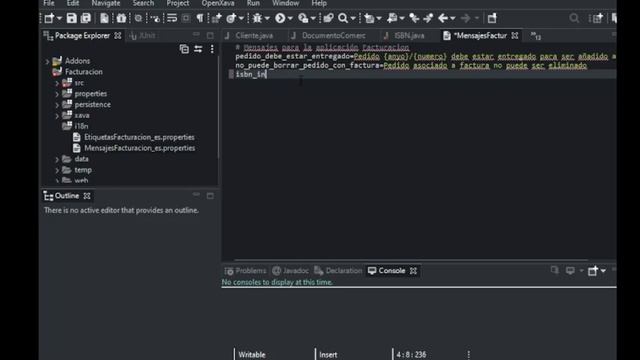Click the Save toolbar icon
The image size is (640, 360).
click(x=71, y=18)
